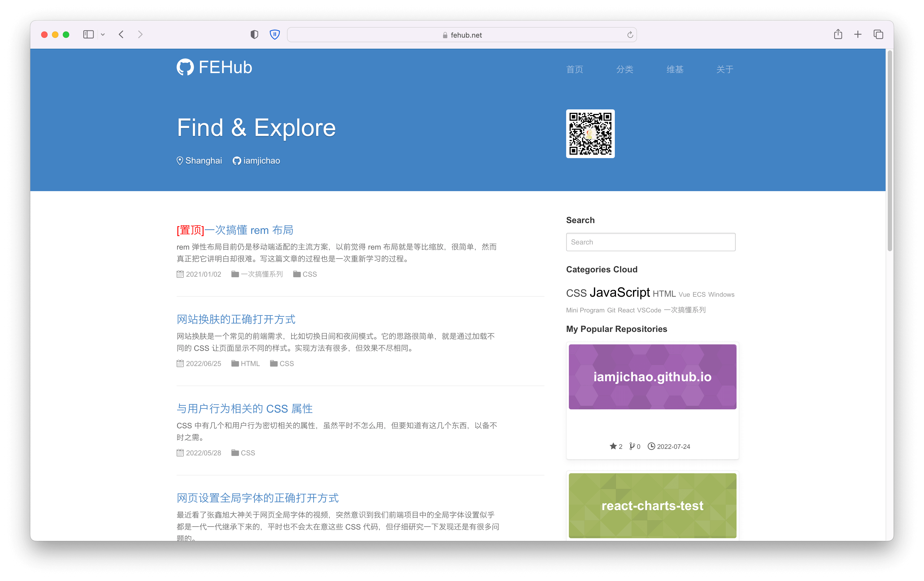Click the Search input field

click(x=651, y=242)
